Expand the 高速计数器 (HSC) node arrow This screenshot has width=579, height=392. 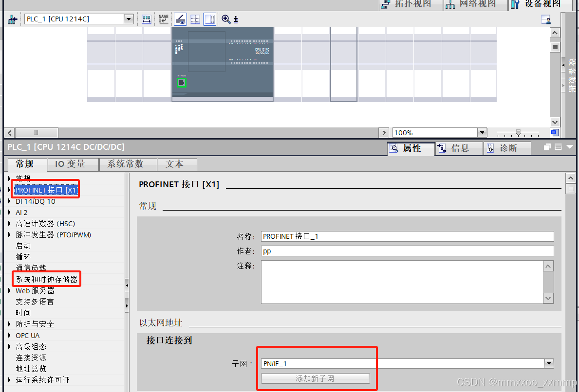pos(9,223)
